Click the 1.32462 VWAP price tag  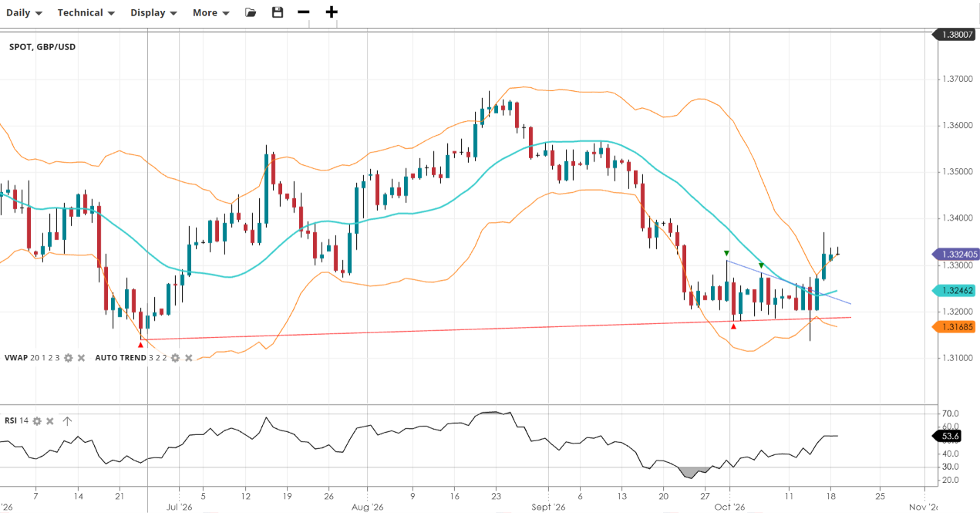[955, 291]
